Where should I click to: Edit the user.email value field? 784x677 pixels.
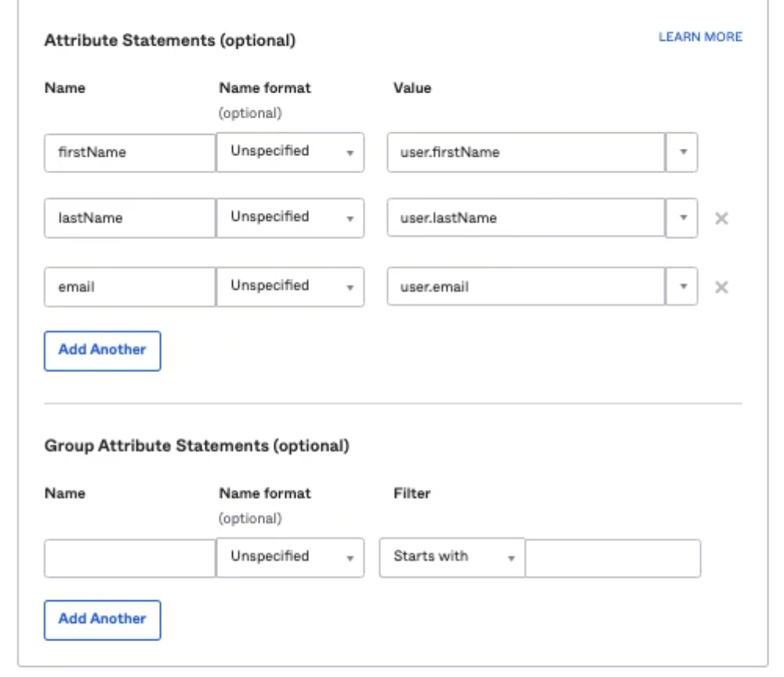point(526,287)
